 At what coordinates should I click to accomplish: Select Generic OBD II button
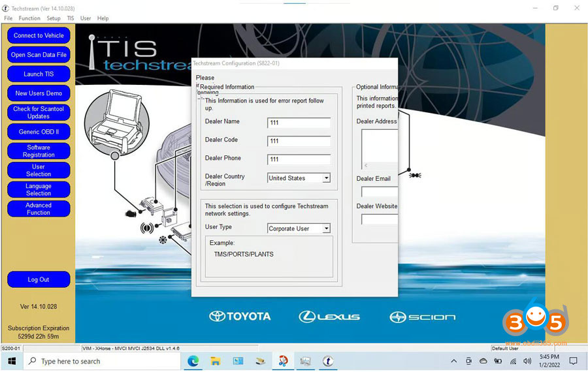click(x=39, y=132)
